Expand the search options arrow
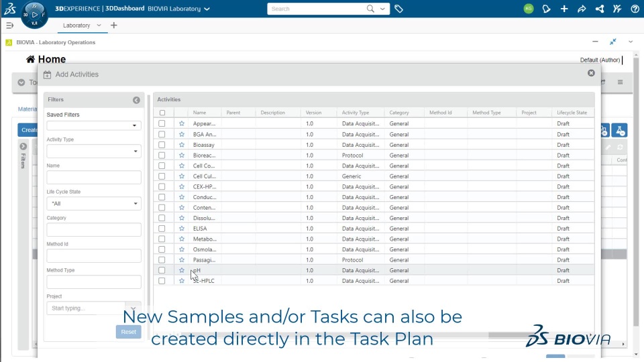Screen dimensions: 644x362 pyautogui.click(x=383, y=9)
